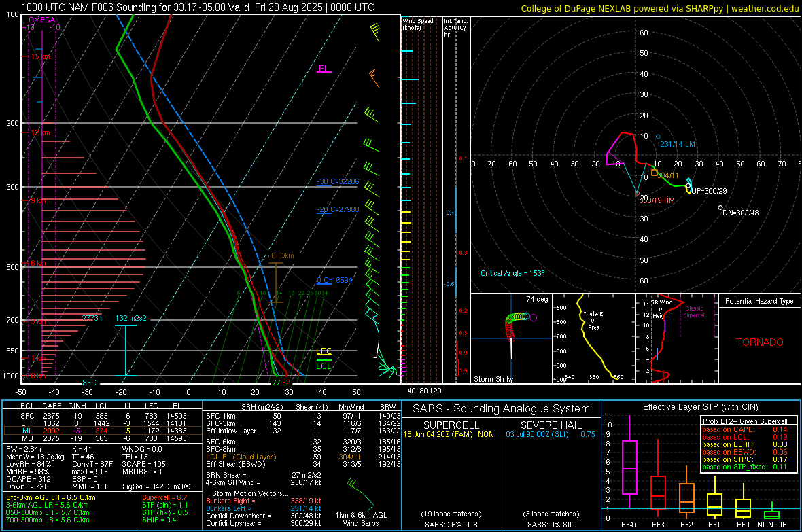Click the 74 deg Storm Slinky angle
The image size is (802, 532).
click(537, 299)
